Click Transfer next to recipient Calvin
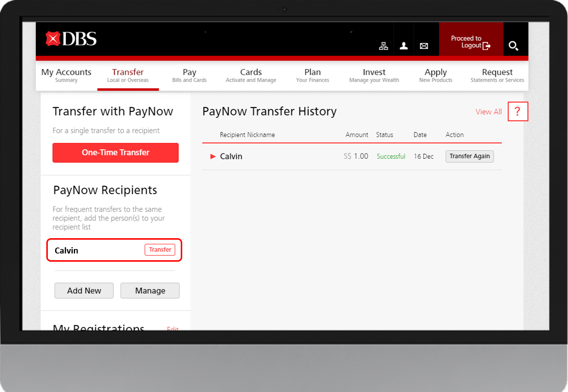Image resolution: width=568 pixels, height=392 pixels. tap(160, 249)
